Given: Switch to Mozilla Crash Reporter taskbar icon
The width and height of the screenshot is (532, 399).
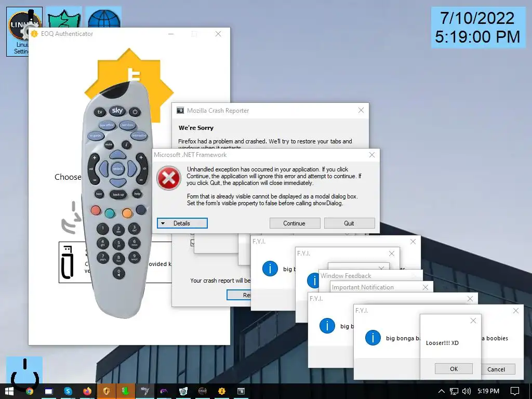Looking at the screenshot, I should (241, 391).
